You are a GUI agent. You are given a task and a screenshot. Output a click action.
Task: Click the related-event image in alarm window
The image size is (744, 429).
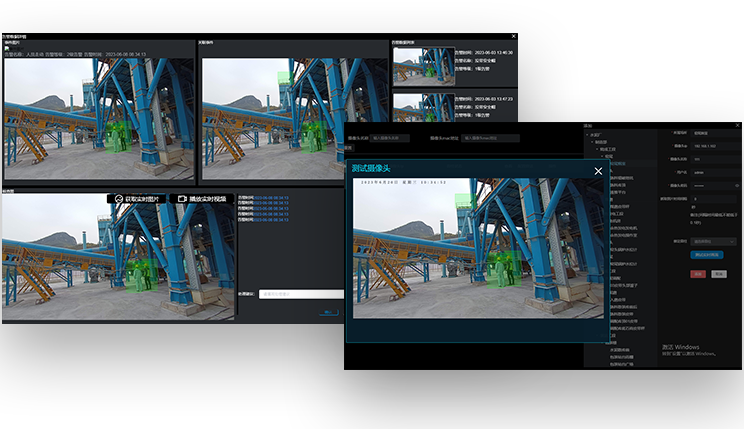(273, 118)
